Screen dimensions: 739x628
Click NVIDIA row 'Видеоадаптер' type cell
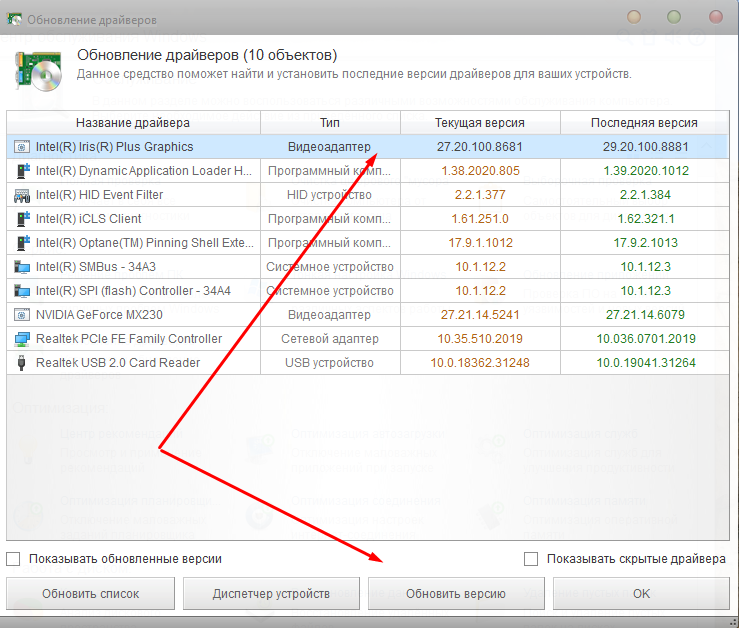pyautogui.click(x=329, y=315)
